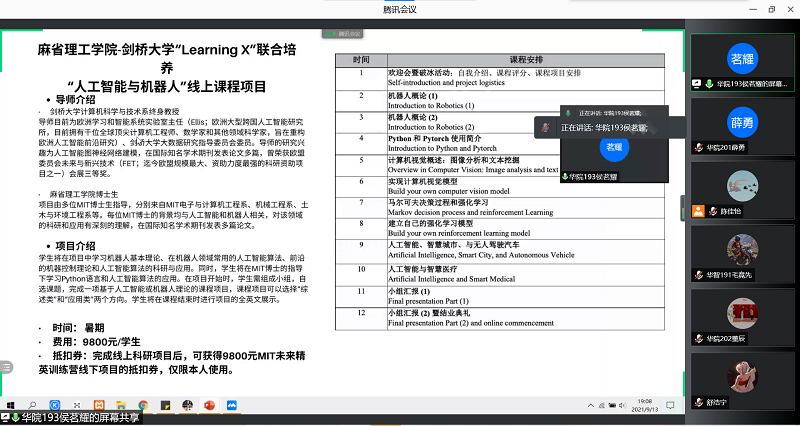Image resolution: width=800 pixels, height=426 pixels.
Task: Select the 华院202董辰 participant avatar
Action: 742,313
